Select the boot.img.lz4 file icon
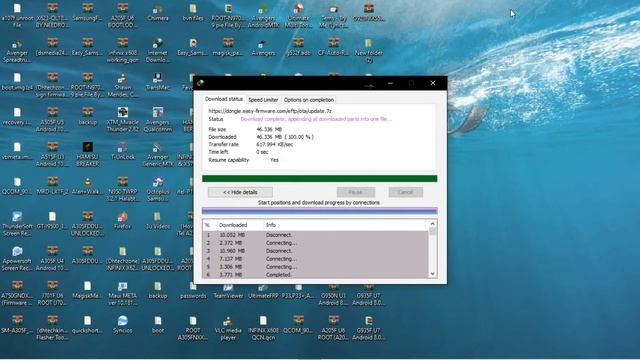 [17, 82]
